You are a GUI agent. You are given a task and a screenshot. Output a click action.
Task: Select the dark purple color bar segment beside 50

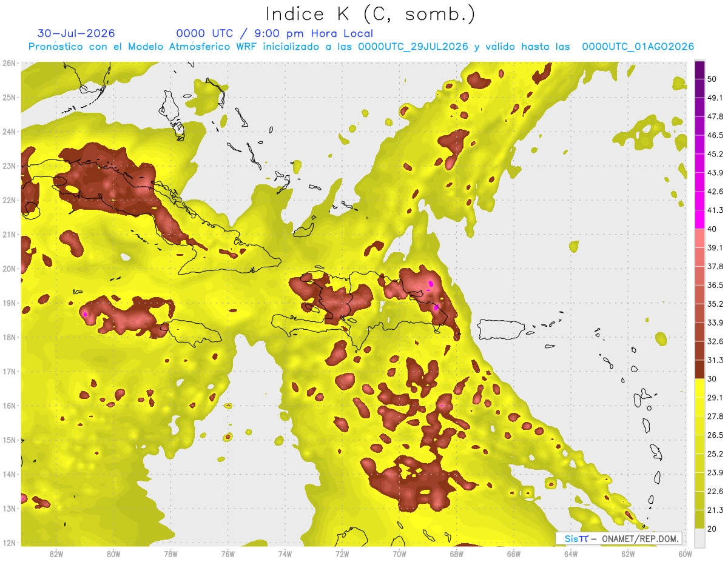(x=699, y=70)
